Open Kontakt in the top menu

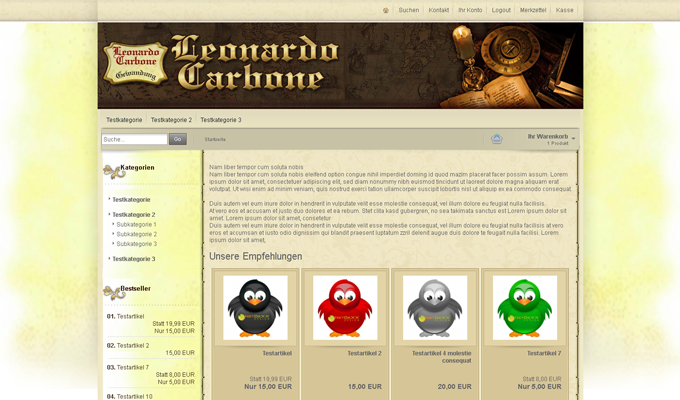click(x=438, y=10)
